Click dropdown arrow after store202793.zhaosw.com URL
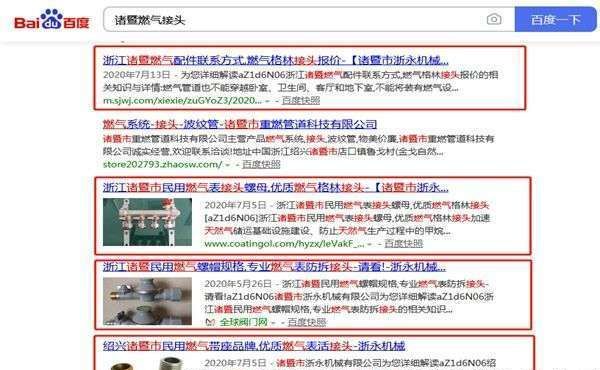This screenshot has height=370, width=600. 228,165
